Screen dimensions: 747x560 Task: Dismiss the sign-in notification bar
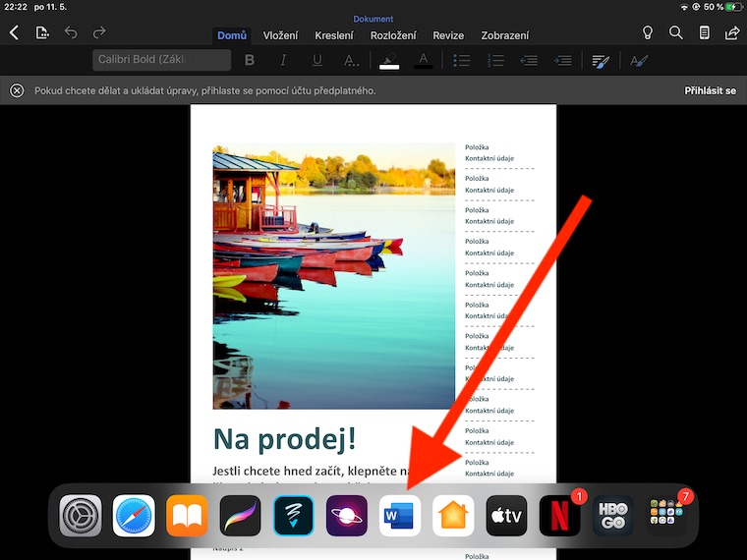pos(17,90)
